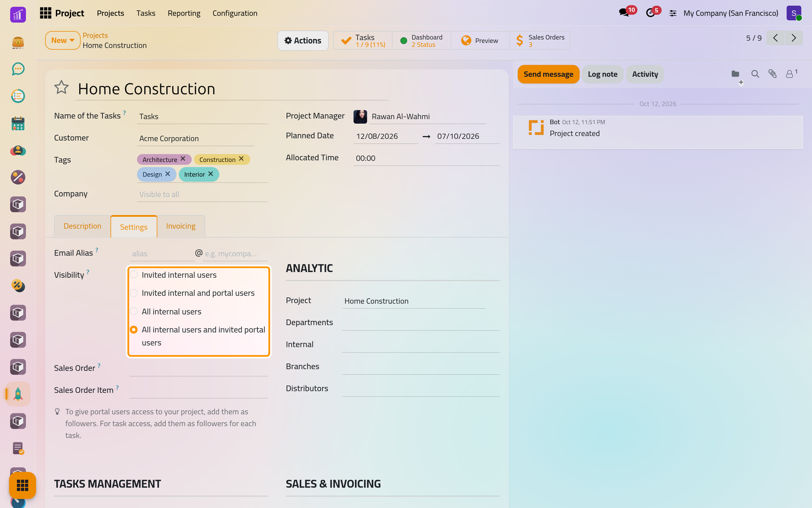Expand the New button dropdown arrow
Screen dimensions: 812x508
(72, 40)
